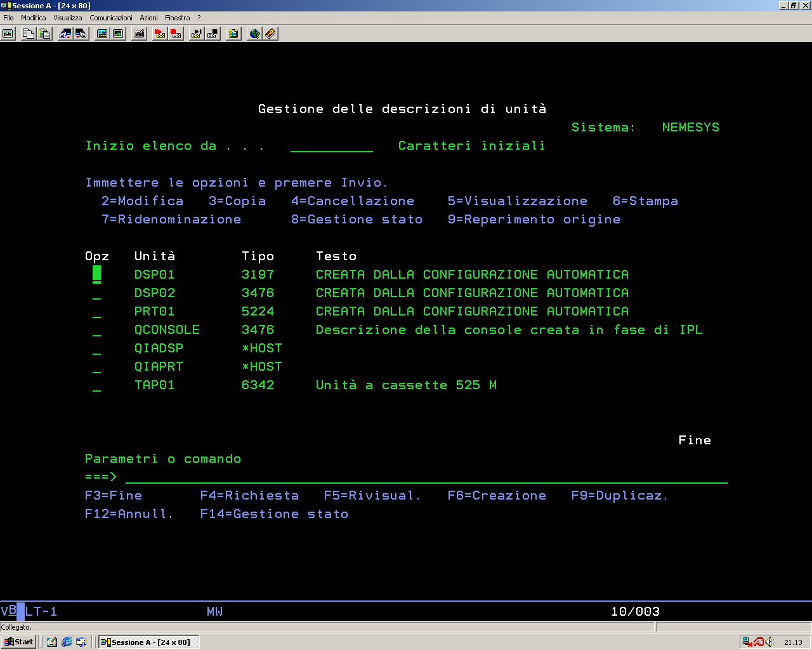Click the text Unità a cassette 525 M
Screen dimensions: 812x650
click(x=406, y=385)
